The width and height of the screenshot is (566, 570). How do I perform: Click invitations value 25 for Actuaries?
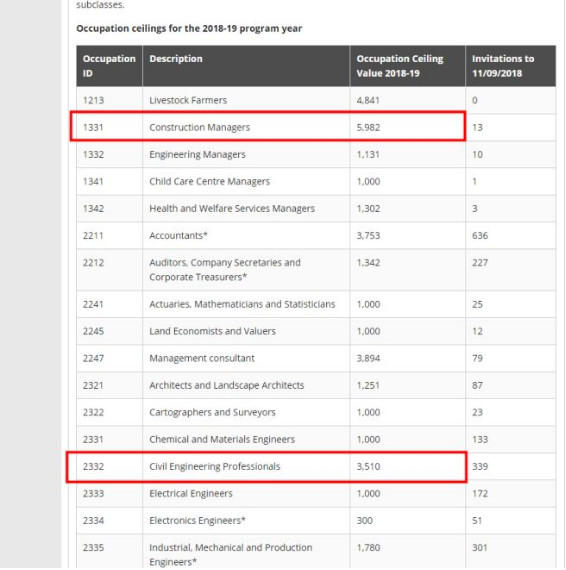[x=477, y=304]
